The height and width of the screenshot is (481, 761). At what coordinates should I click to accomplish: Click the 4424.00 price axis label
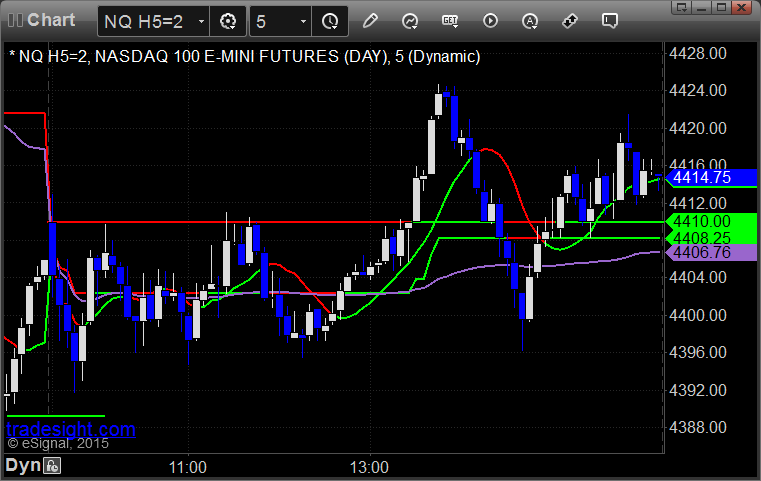(697, 90)
